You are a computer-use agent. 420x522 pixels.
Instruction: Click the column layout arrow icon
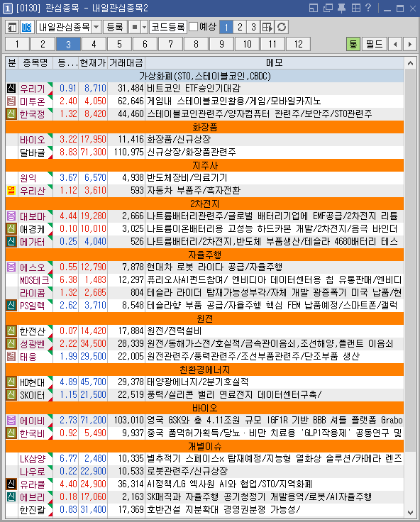(267, 27)
